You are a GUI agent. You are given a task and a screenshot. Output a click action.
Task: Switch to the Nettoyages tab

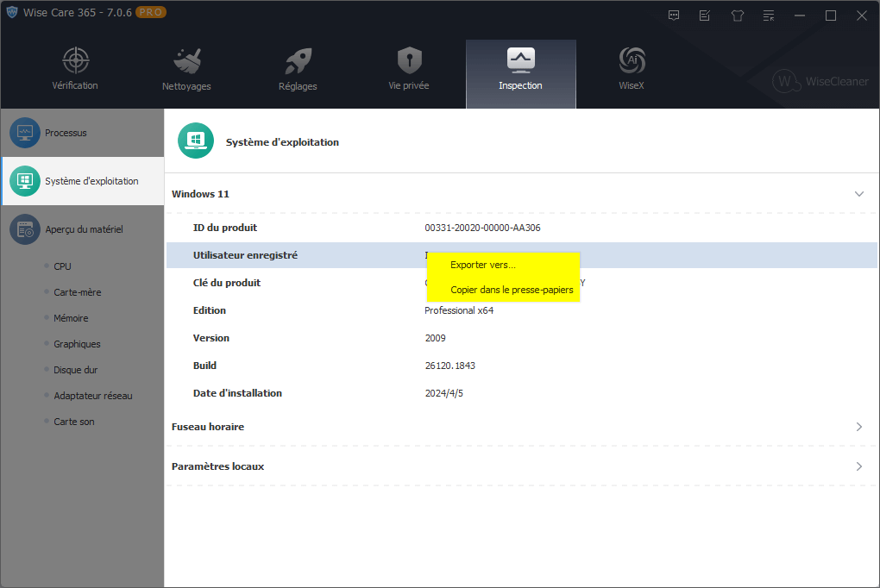pyautogui.click(x=186, y=73)
